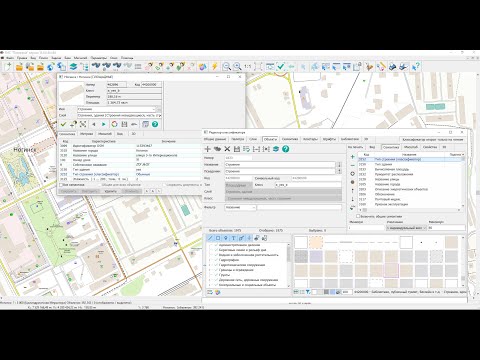Toggle text T objects filter button
This screenshot has height=360, width=480.
tap(233, 238)
